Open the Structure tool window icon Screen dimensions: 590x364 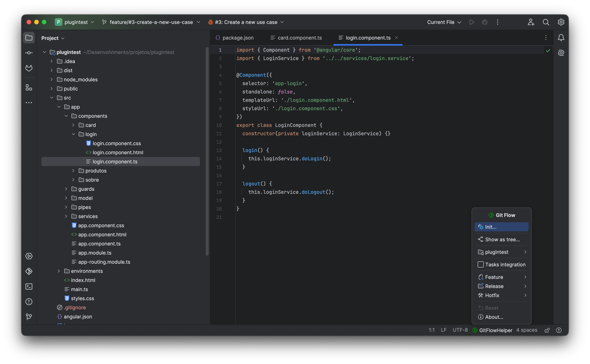29,88
